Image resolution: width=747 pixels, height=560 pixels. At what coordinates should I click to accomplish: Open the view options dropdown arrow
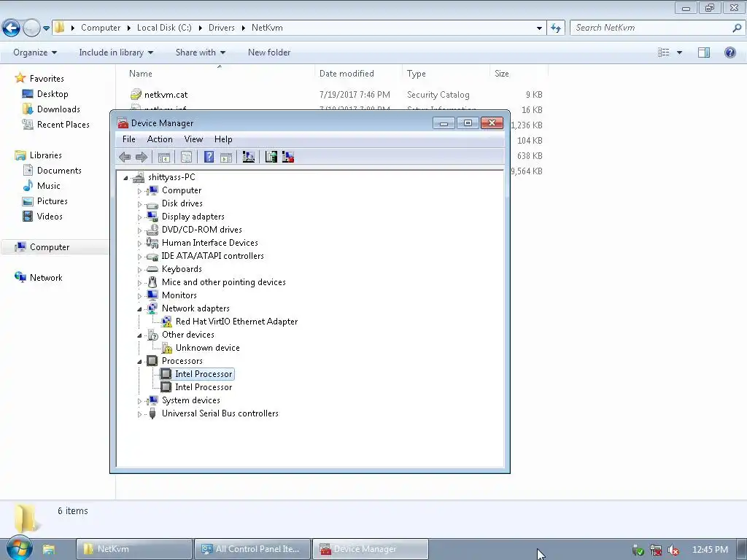(679, 52)
